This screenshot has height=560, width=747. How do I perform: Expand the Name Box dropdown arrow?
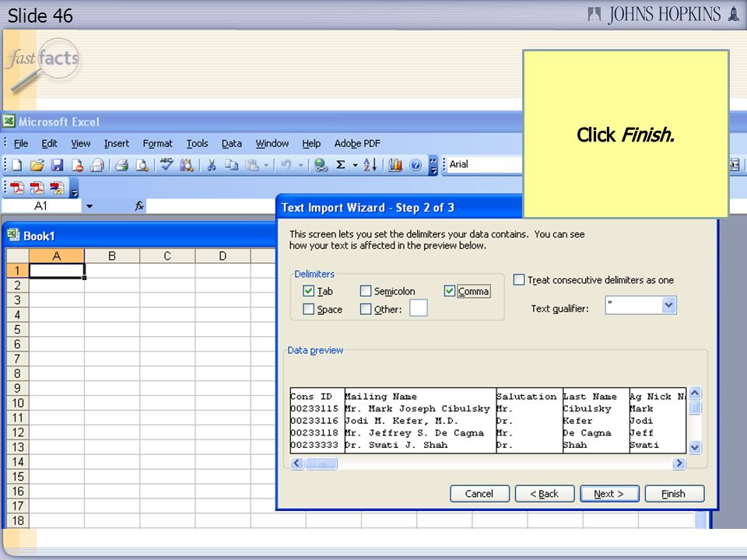(x=89, y=206)
